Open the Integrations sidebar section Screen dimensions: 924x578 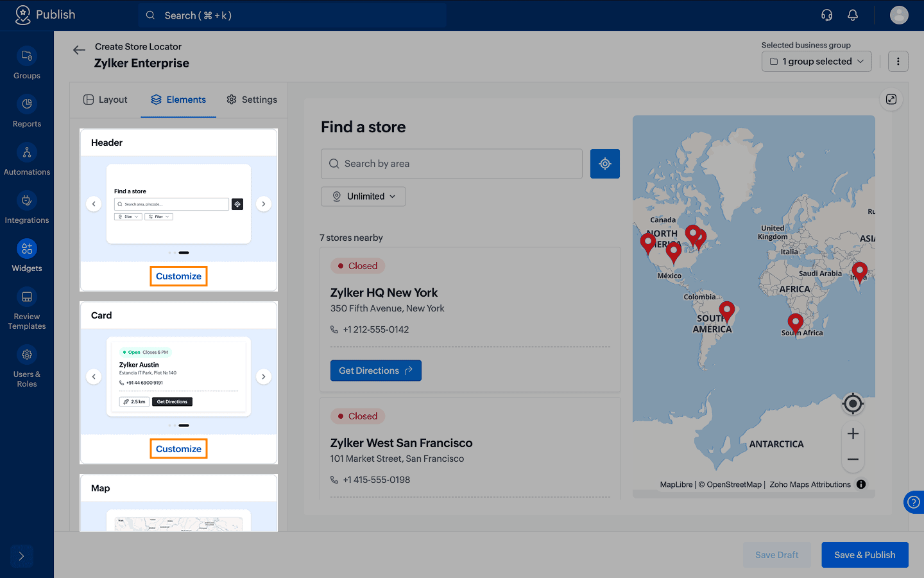[x=27, y=208]
